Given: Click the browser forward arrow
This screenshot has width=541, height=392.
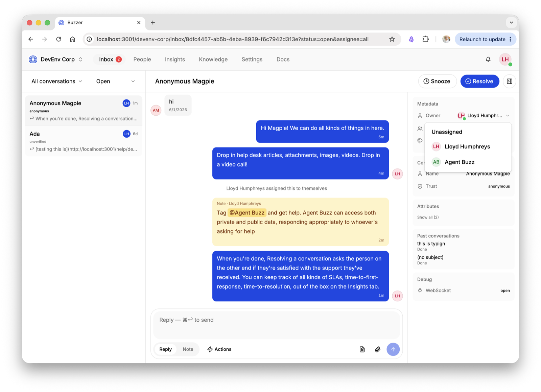Looking at the screenshot, I should (x=45, y=39).
